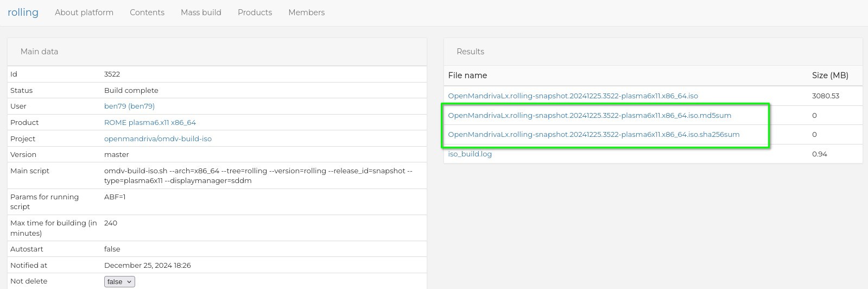Select the main script command text
This screenshot has height=289, width=868.
pos(258,175)
